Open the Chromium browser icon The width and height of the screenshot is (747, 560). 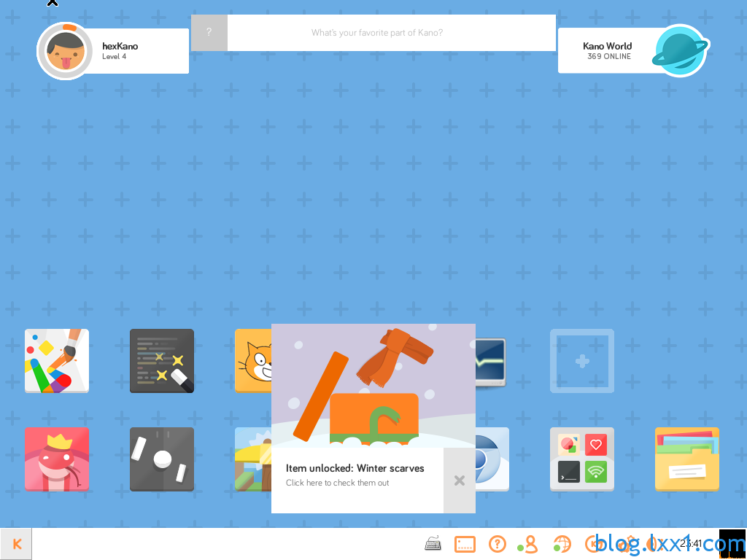(492, 459)
